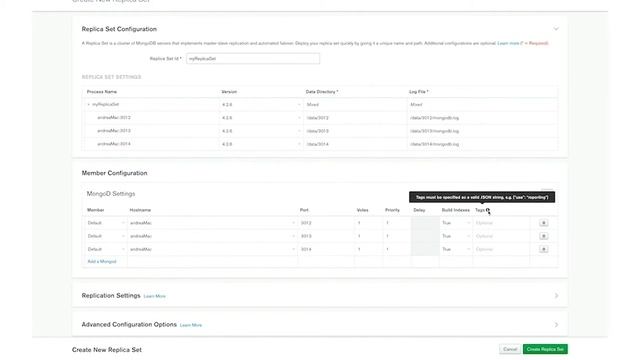The image size is (640, 360).
Task: Click the Build Indexes column header
Action: click(x=456, y=210)
